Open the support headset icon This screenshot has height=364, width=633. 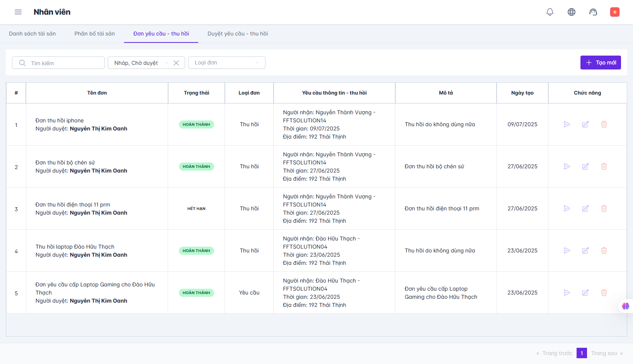593,12
